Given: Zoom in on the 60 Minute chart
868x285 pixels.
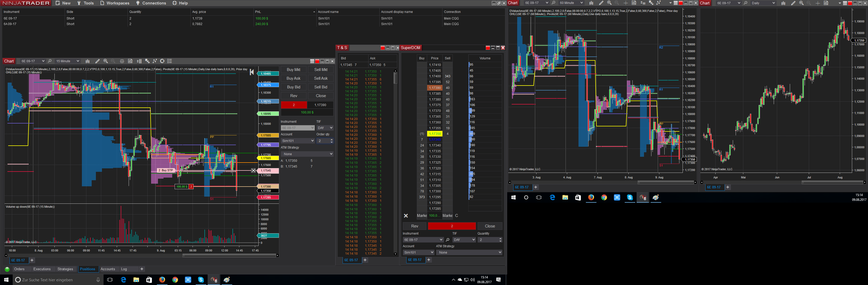Looking at the screenshot, I should coord(609,3).
